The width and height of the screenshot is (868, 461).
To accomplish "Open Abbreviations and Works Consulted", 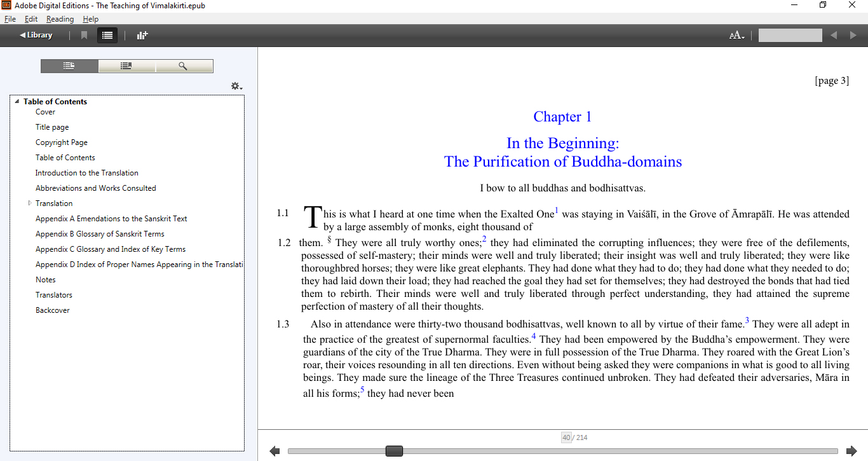I will pos(96,188).
